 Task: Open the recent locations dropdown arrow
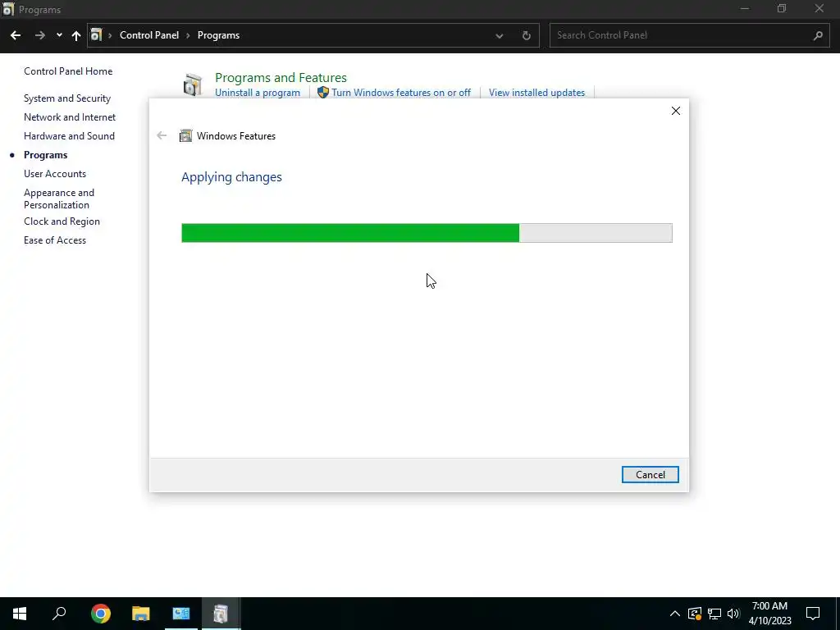[x=59, y=35]
